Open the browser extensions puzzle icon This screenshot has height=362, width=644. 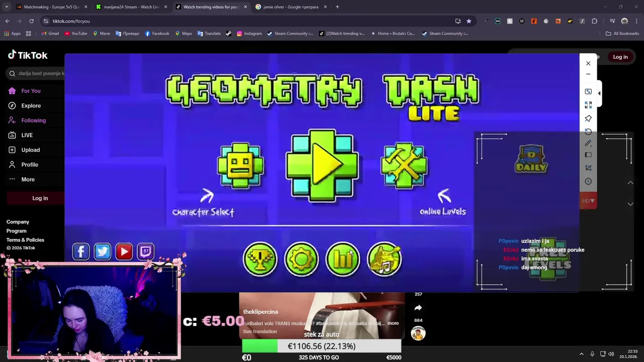[x=595, y=21]
